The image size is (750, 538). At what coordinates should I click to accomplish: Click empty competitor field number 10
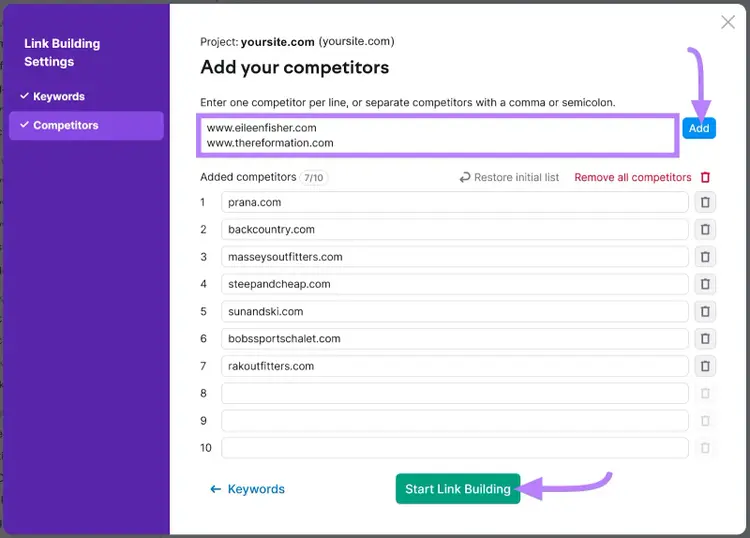(454, 448)
